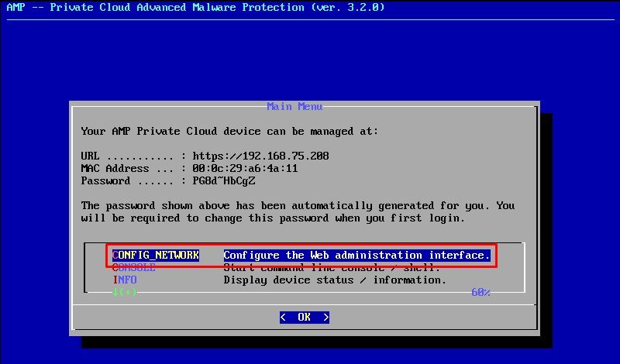
Task: Click 'Display device status / information' description
Action: point(335,280)
